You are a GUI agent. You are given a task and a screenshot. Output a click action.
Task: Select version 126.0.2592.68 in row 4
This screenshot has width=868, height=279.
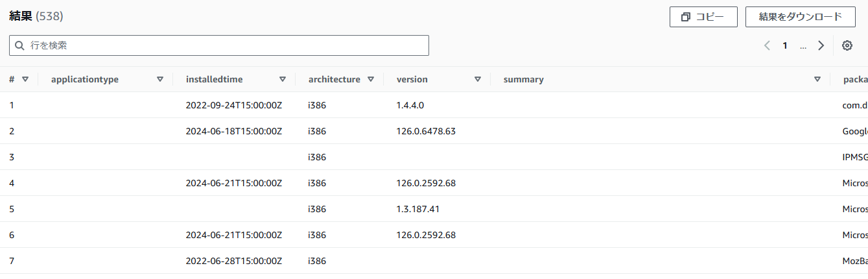[427, 183]
